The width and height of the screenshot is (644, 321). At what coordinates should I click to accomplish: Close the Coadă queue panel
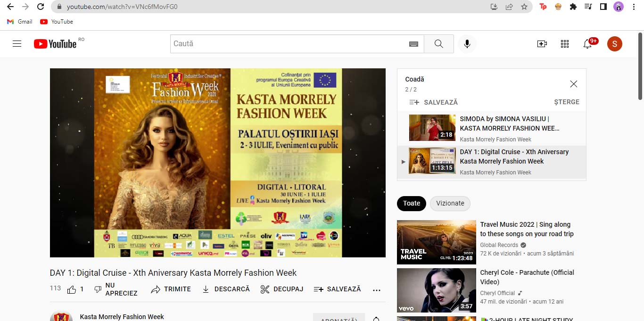point(573,84)
